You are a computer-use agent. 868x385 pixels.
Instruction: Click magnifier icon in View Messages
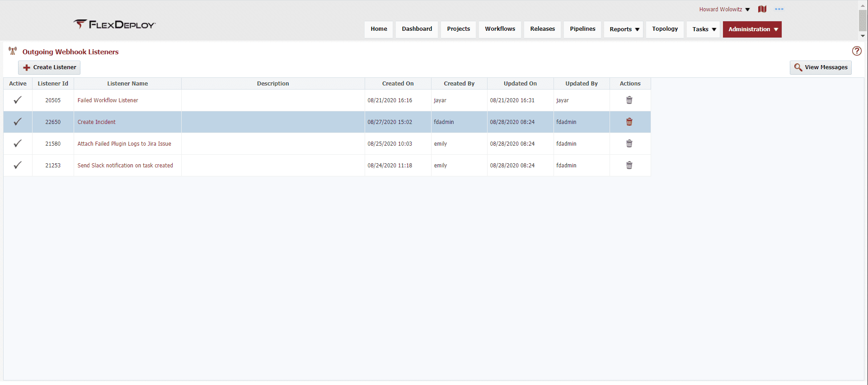798,67
